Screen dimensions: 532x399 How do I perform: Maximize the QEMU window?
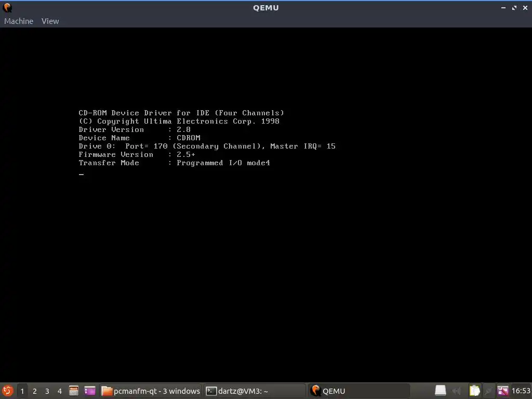point(514,7)
